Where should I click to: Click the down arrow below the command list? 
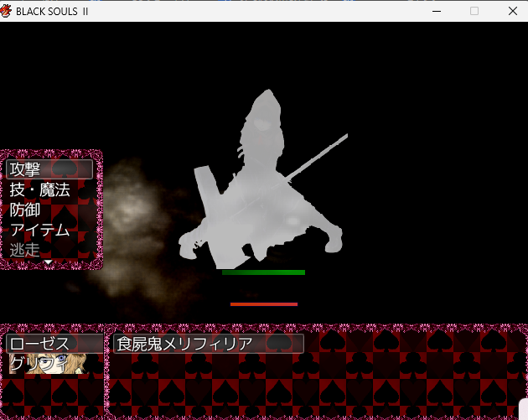click(48, 262)
